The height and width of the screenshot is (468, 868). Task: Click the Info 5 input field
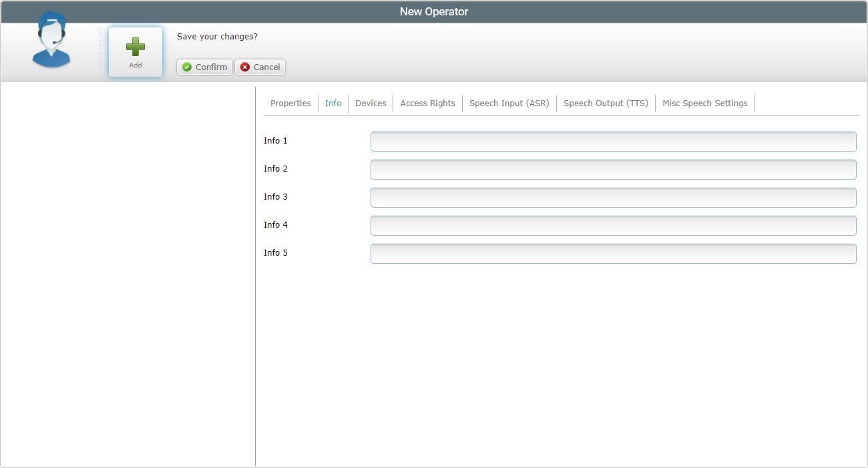pyautogui.click(x=613, y=254)
